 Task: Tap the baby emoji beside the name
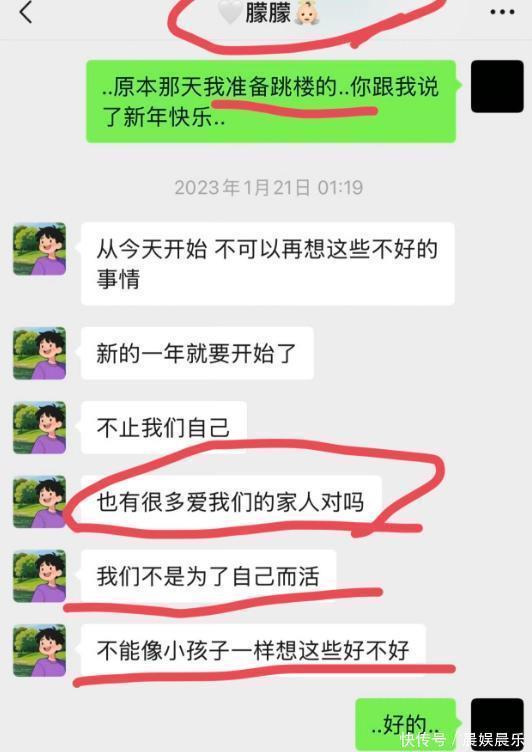pyautogui.click(x=306, y=13)
